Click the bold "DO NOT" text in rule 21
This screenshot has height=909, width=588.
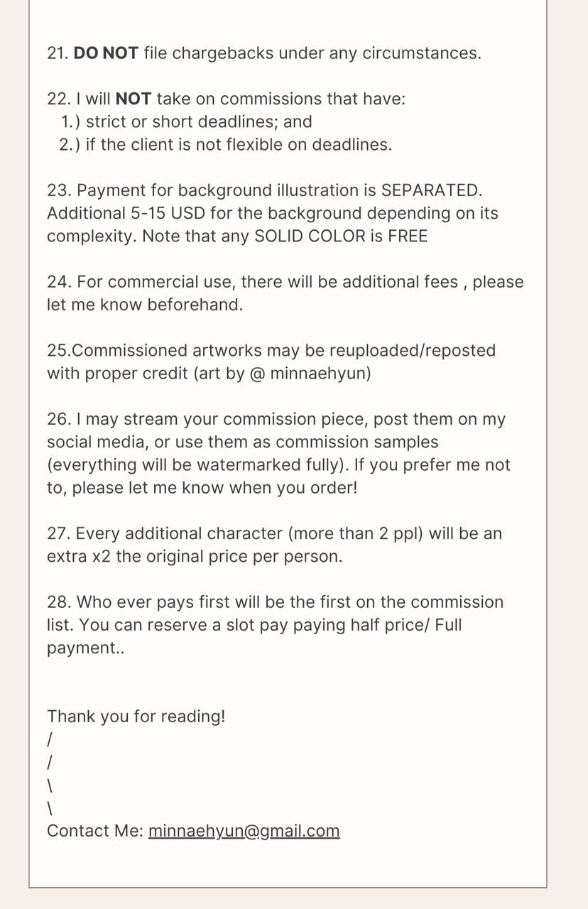click(x=106, y=53)
